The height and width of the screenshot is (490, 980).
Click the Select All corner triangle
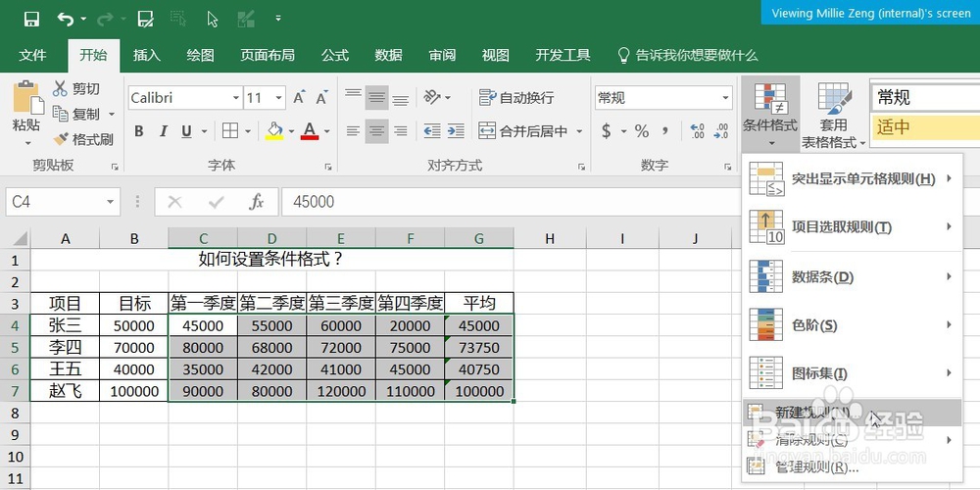pyautogui.click(x=19, y=237)
